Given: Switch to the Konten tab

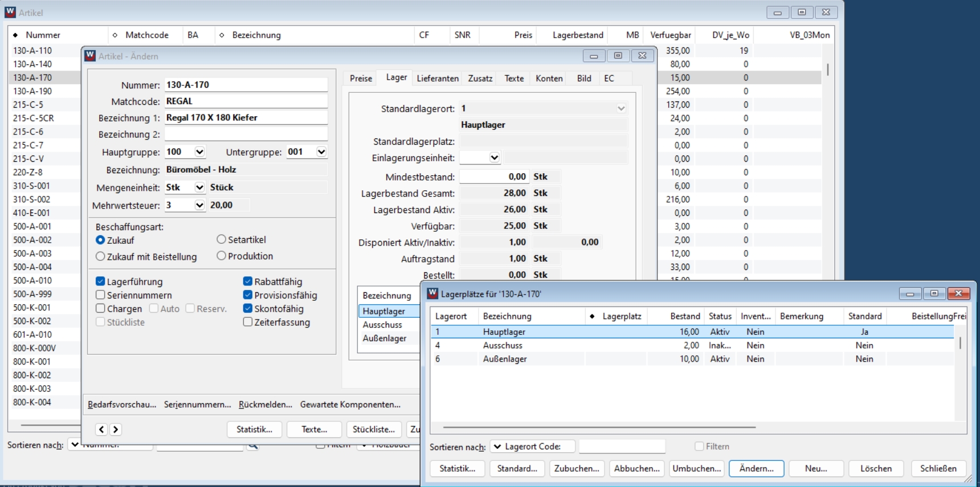Looking at the screenshot, I should (549, 79).
